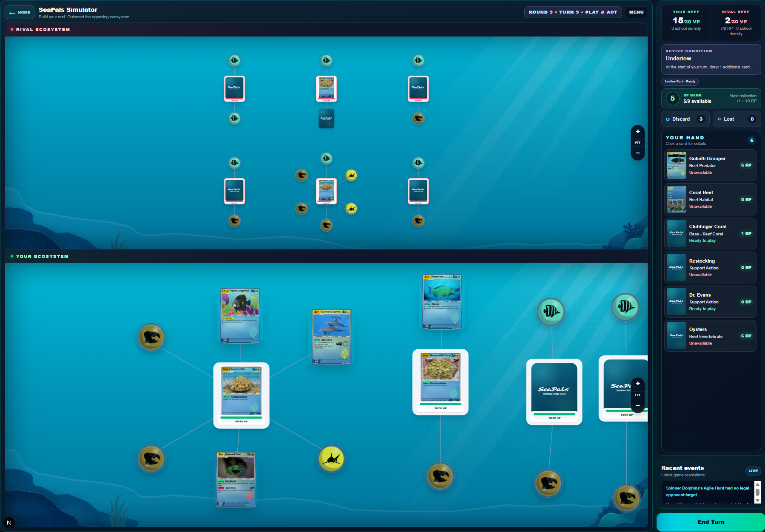765x532 pixels.
Task: Zoom in on the rival ecosystem view
Action: tap(637, 132)
